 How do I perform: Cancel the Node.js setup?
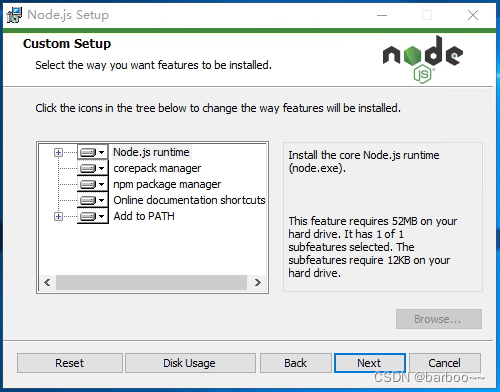pyautogui.click(x=445, y=363)
